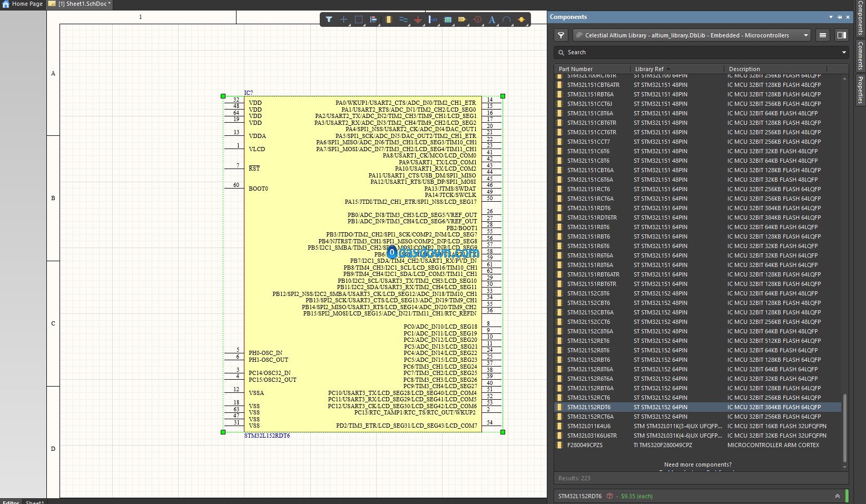Place a GND power port
The height and width of the screenshot is (504, 866).
[x=418, y=19]
